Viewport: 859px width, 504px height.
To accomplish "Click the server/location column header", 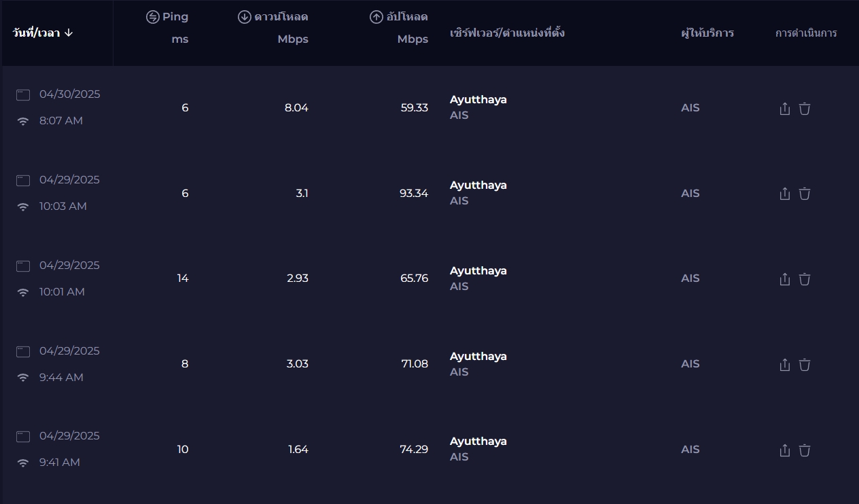I will [507, 33].
